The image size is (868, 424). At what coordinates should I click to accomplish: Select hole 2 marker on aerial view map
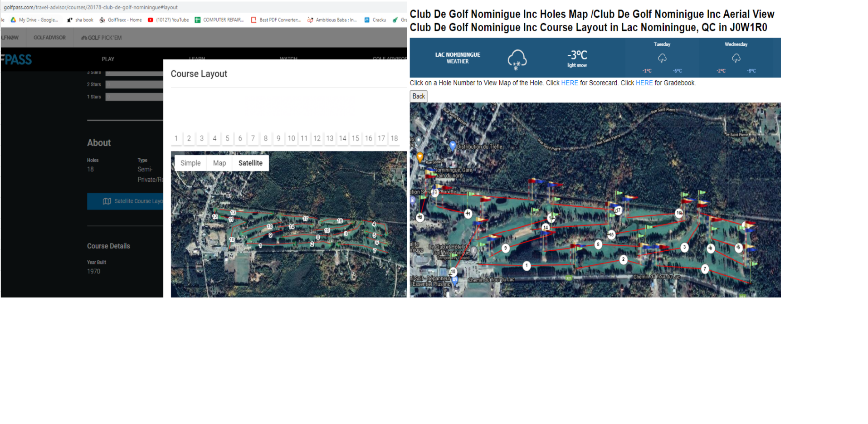[624, 259]
